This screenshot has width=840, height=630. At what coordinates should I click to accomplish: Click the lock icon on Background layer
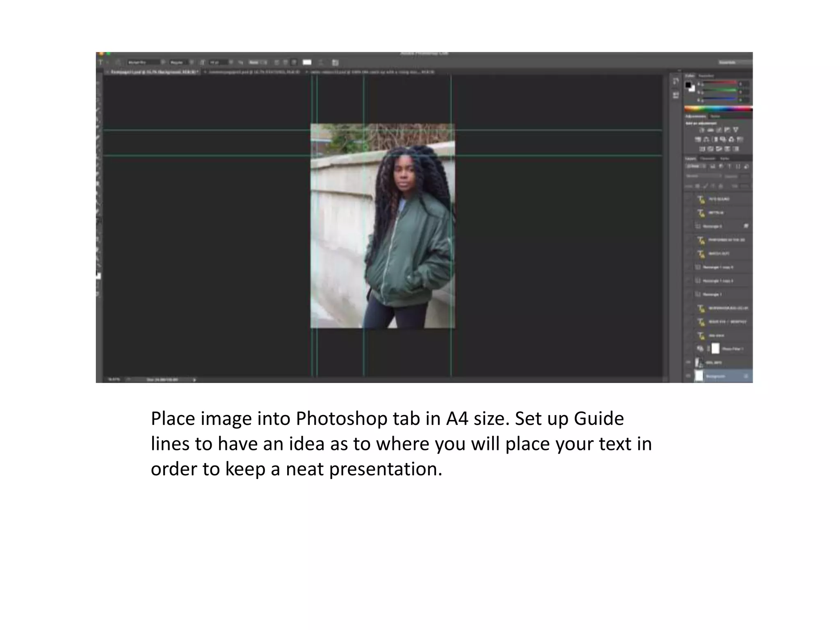(x=746, y=376)
